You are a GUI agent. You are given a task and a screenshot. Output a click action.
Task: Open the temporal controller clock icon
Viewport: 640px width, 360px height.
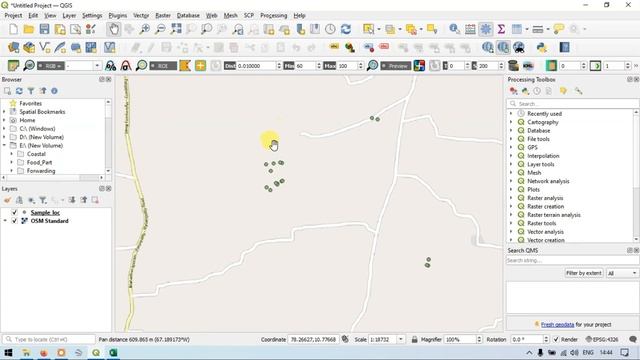click(x=330, y=29)
